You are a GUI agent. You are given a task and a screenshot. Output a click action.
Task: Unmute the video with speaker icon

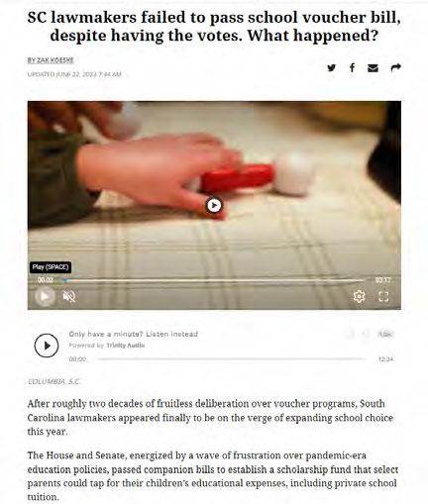click(69, 296)
